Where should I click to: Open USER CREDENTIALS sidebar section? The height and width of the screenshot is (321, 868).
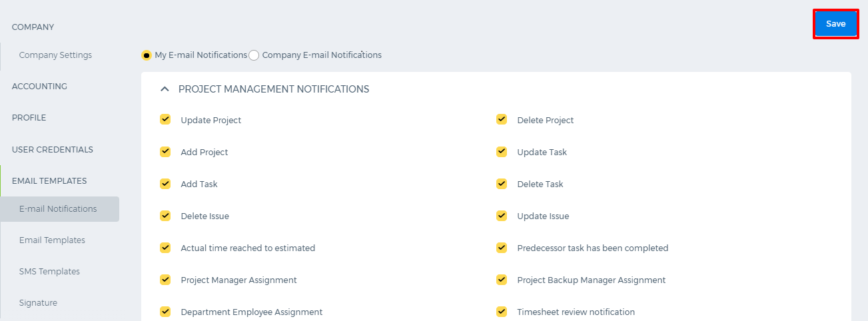coord(53,150)
